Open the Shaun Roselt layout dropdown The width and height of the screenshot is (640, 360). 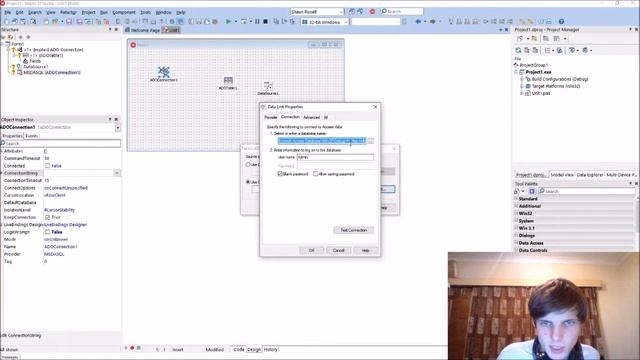[341, 12]
